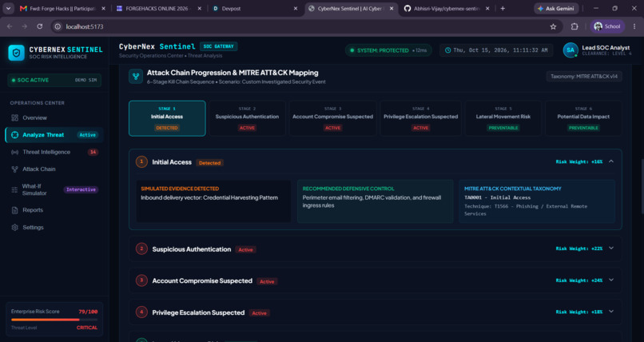
Task: Click 'RECOMMENDED DEFENSIVE CONTROL' heading
Action: point(348,189)
